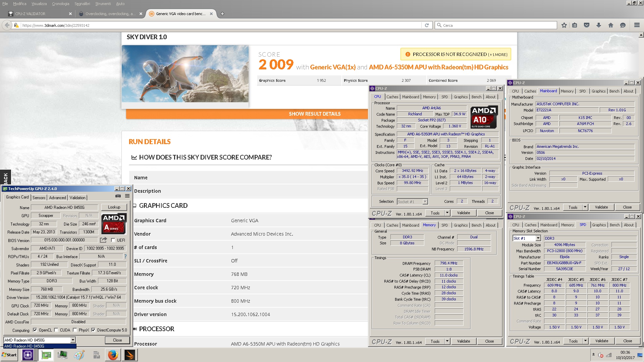Toggle the DirectCompute 5.0 checkbox

click(93, 330)
